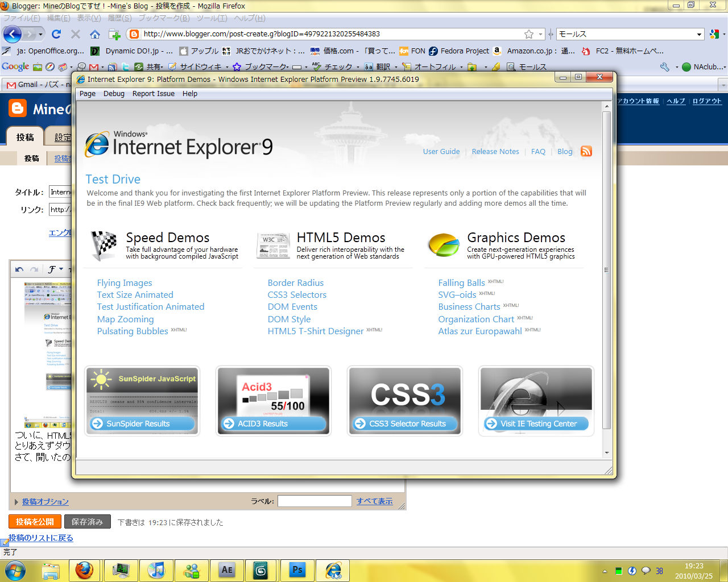Switch to Firefox in the taskbar
The image size is (728, 582).
click(85, 570)
